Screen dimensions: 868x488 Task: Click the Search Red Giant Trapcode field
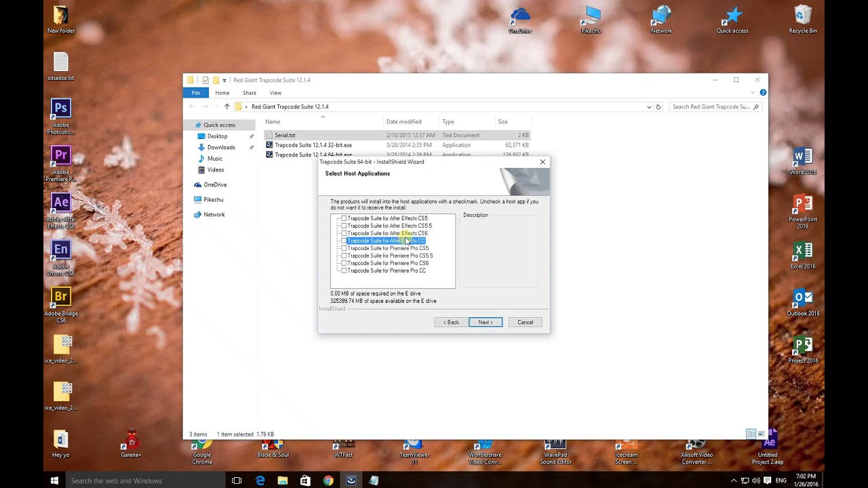[715, 106]
